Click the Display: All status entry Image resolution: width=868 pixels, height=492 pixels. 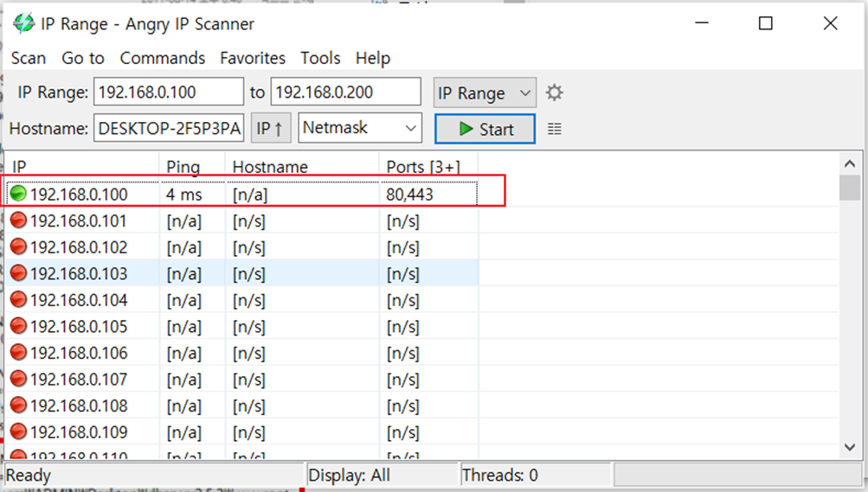pyautogui.click(x=350, y=475)
